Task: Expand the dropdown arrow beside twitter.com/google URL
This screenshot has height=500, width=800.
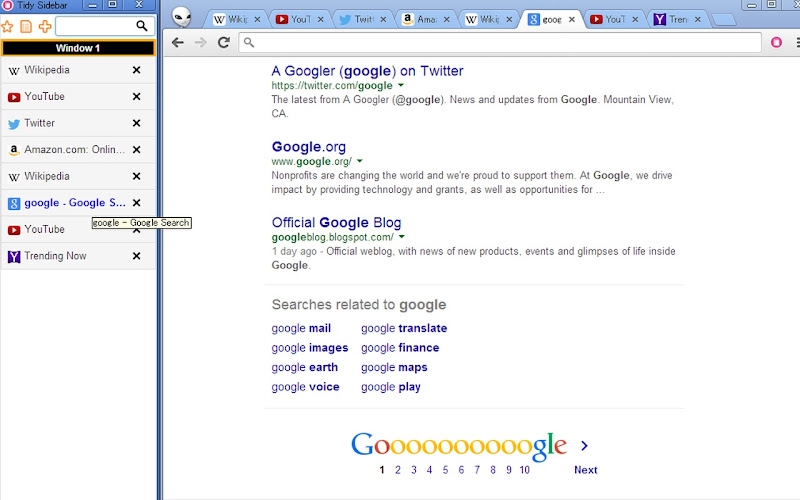Action: 401,85
